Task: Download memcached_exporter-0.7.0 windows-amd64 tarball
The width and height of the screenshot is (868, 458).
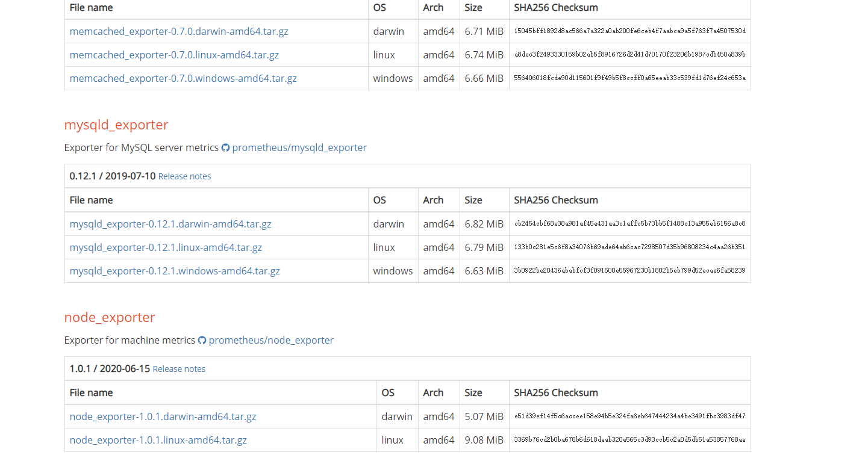Action: pyautogui.click(x=183, y=78)
